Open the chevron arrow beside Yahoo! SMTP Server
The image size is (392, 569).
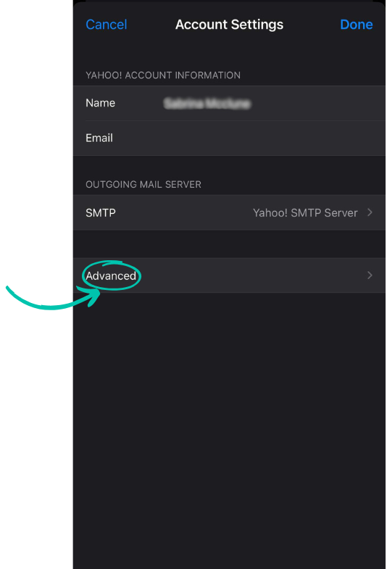pyautogui.click(x=370, y=212)
